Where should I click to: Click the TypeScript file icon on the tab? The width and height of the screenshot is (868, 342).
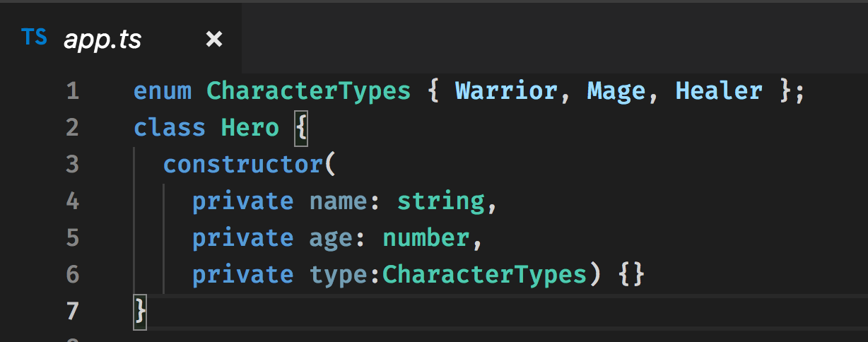click(34, 38)
